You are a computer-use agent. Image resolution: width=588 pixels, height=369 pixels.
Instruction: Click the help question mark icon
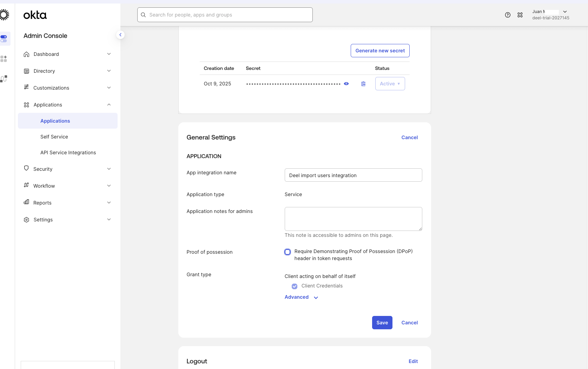click(508, 15)
